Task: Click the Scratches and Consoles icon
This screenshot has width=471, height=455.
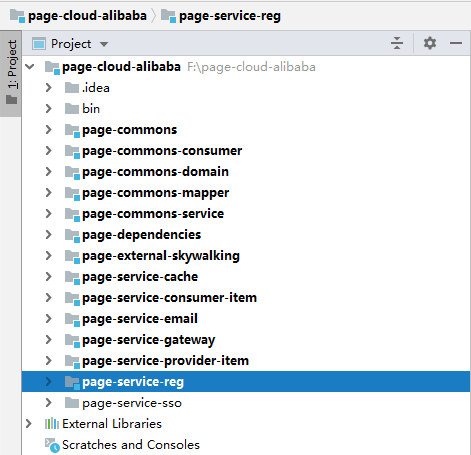Action: tap(52, 445)
